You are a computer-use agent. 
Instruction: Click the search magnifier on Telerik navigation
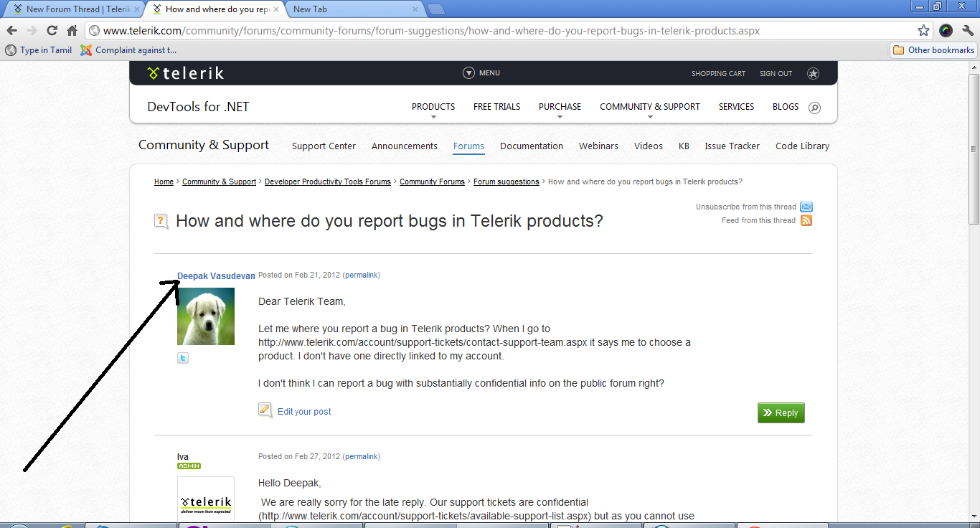[814, 108]
